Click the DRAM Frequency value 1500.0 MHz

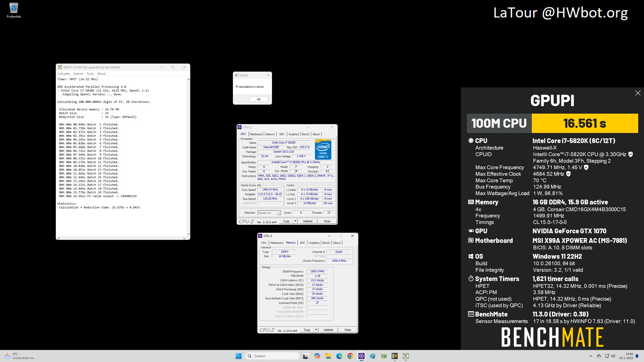317,271
